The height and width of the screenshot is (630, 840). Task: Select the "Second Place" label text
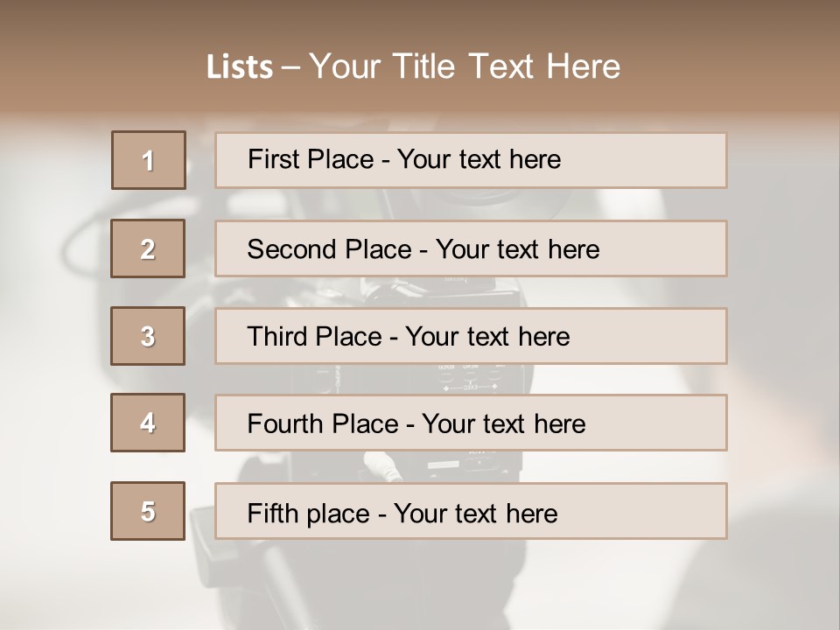tap(330, 249)
